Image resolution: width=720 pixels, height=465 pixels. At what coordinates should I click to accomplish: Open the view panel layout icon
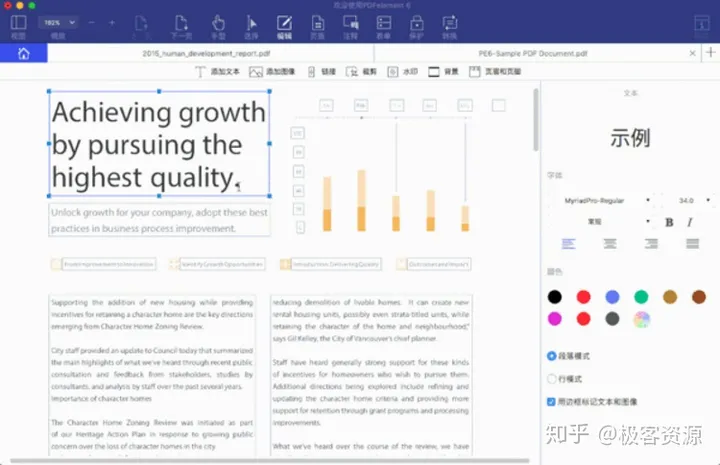(x=18, y=23)
